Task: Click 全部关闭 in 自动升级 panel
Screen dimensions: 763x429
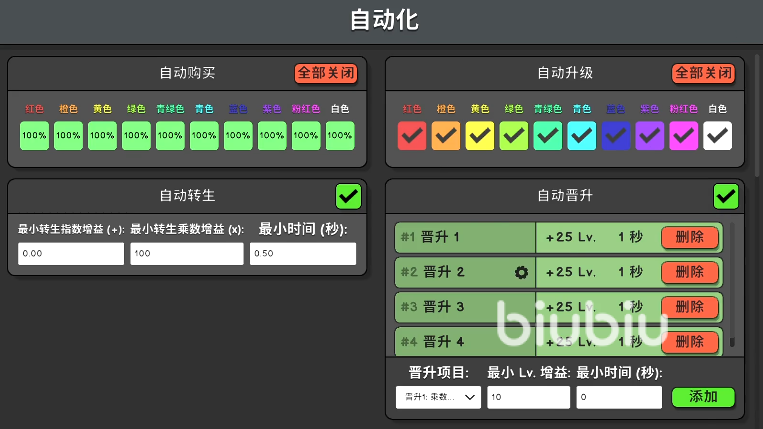Action: [702, 74]
